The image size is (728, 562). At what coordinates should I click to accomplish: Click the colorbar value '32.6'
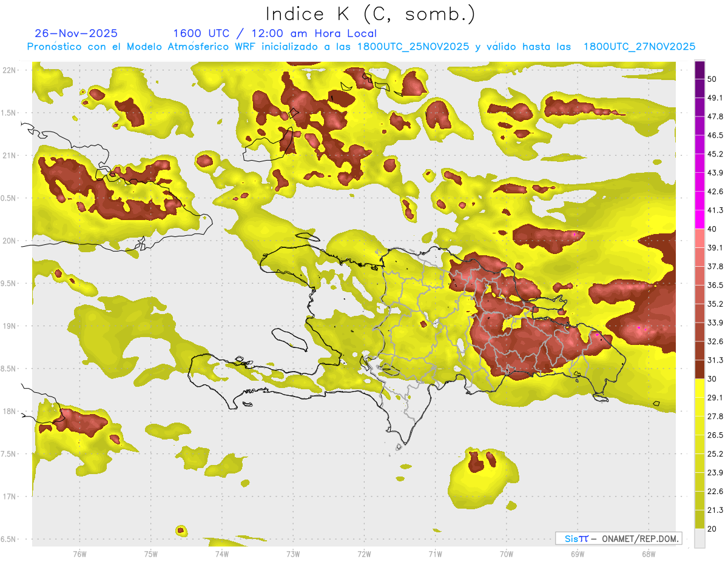pos(715,342)
